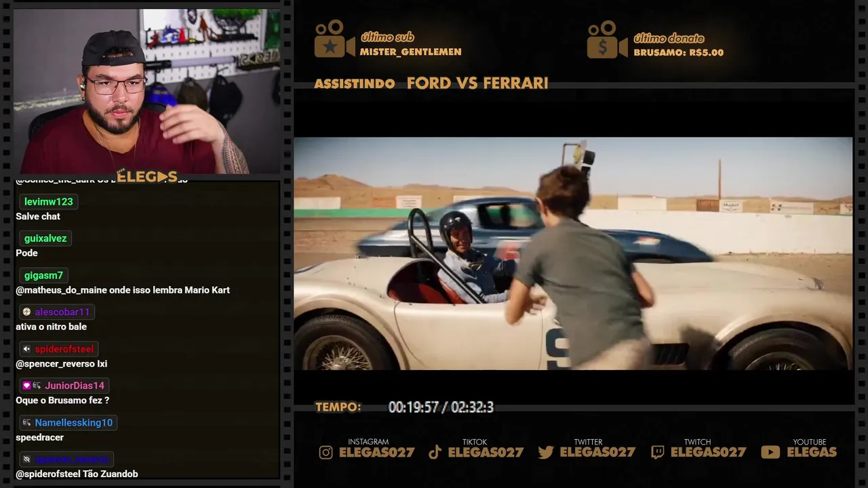Click the 'último donate' heading
The width and height of the screenshot is (868, 488).
(669, 38)
